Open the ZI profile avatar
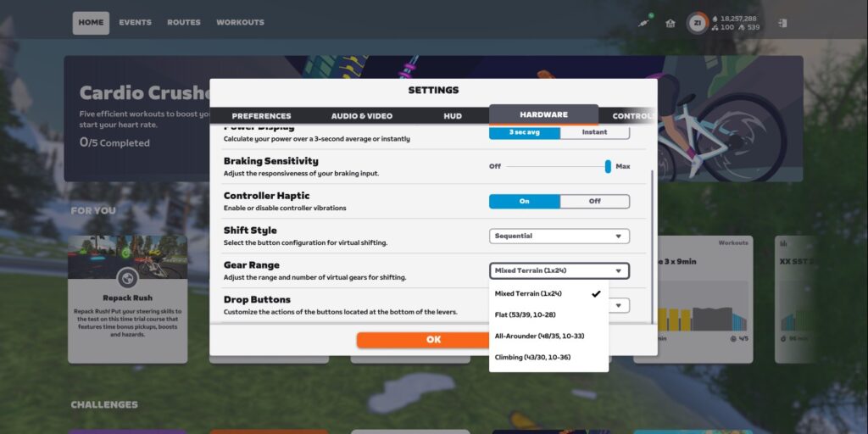 (696, 23)
